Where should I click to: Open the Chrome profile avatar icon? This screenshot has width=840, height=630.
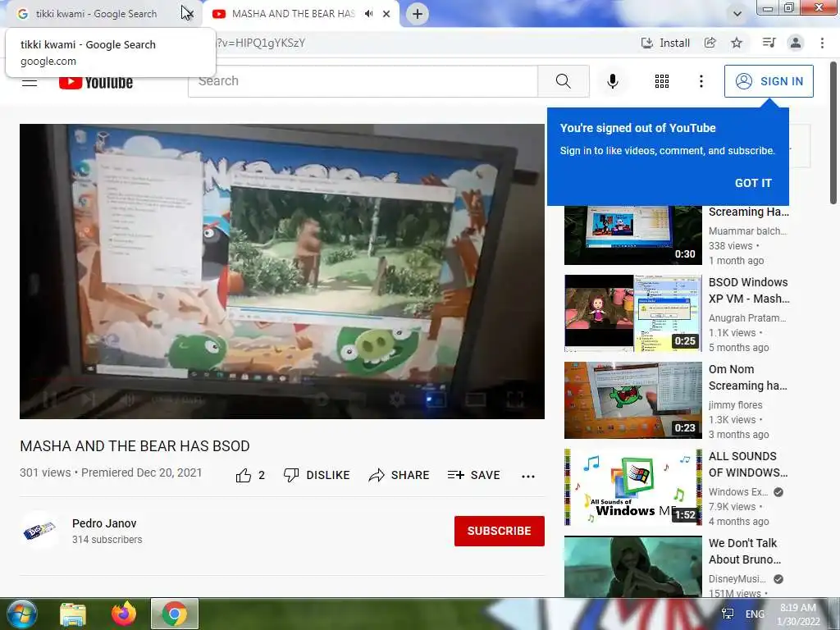(796, 43)
